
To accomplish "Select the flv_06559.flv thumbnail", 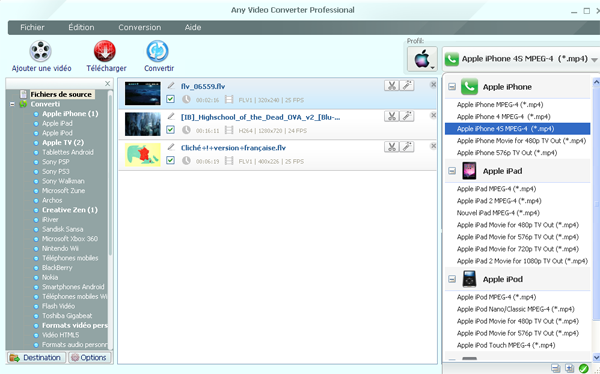I will pyautogui.click(x=143, y=93).
